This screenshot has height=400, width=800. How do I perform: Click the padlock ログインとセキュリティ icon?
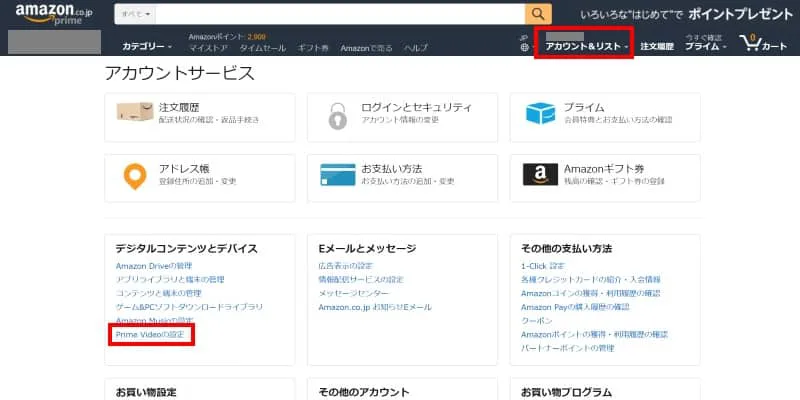[x=338, y=115]
